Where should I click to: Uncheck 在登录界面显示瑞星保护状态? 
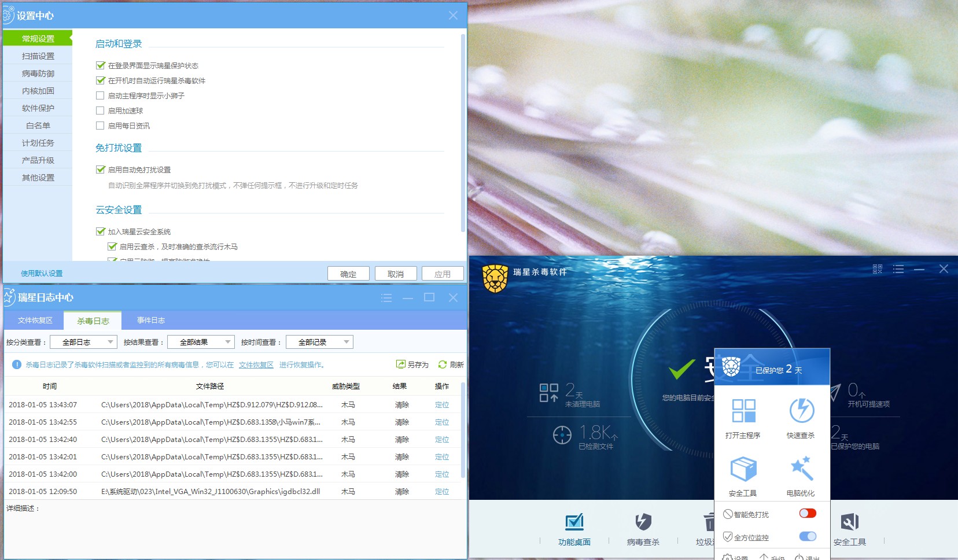pyautogui.click(x=101, y=65)
